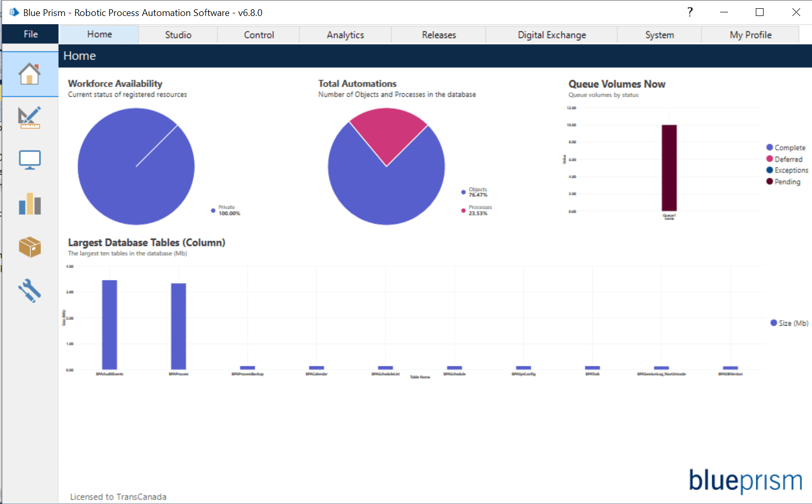Click the Licensed to TransCanada text
This screenshot has width=812, height=504.
(x=118, y=497)
